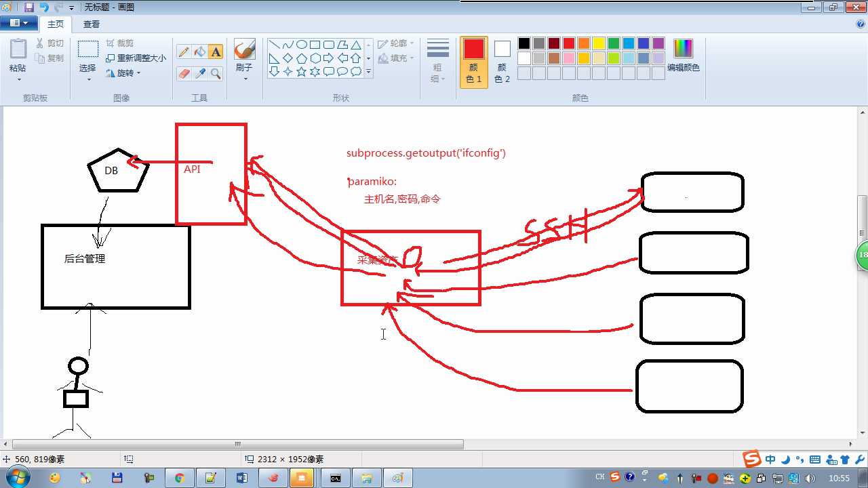The image size is (868, 488).
Task: Choose the Curve shape
Action: [x=288, y=45]
